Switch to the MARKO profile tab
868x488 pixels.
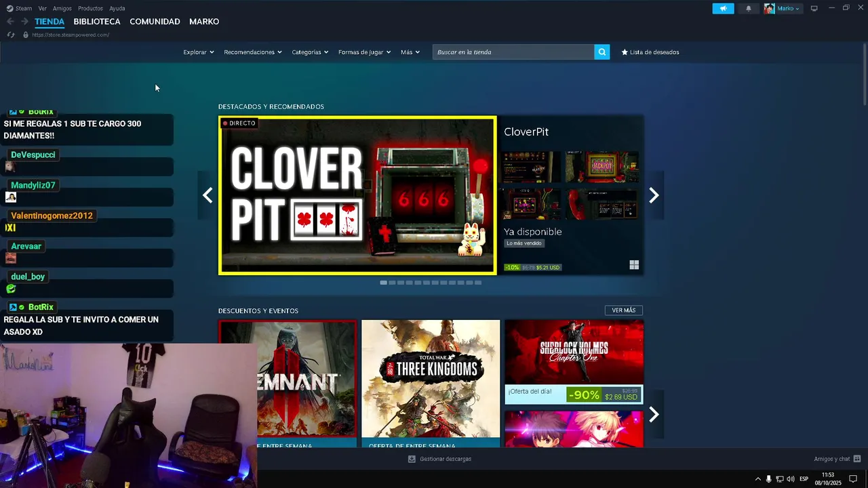click(x=204, y=22)
